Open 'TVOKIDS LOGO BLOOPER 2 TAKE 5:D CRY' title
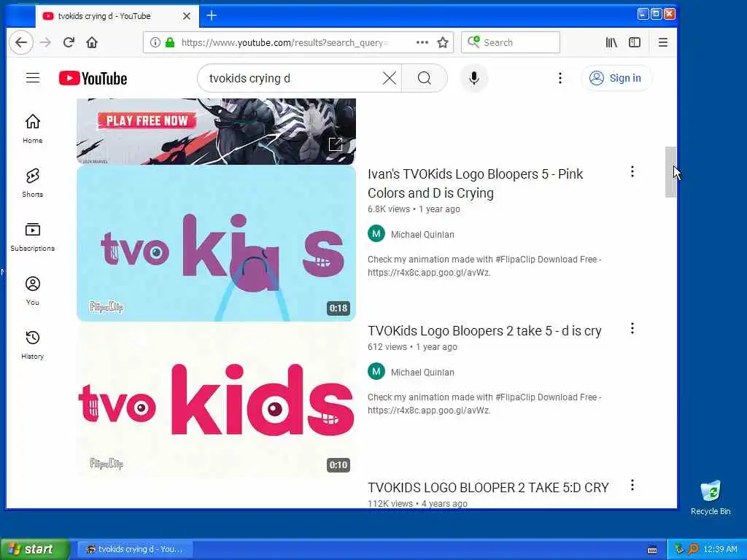 coord(488,488)
